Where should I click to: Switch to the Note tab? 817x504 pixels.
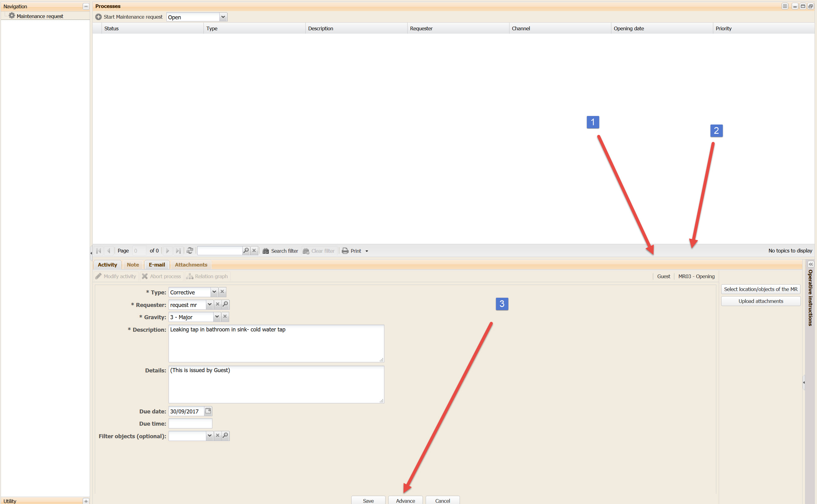point(133,265)
